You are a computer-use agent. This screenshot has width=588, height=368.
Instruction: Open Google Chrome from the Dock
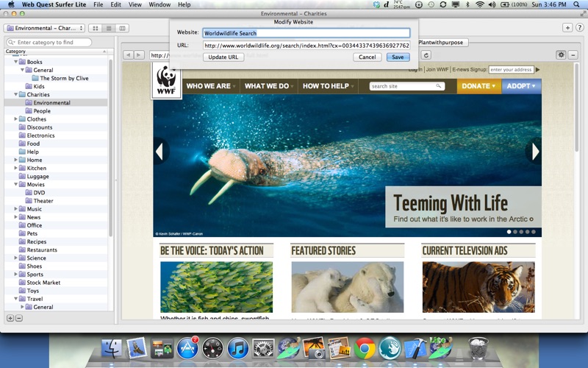[x=364, y=348]
